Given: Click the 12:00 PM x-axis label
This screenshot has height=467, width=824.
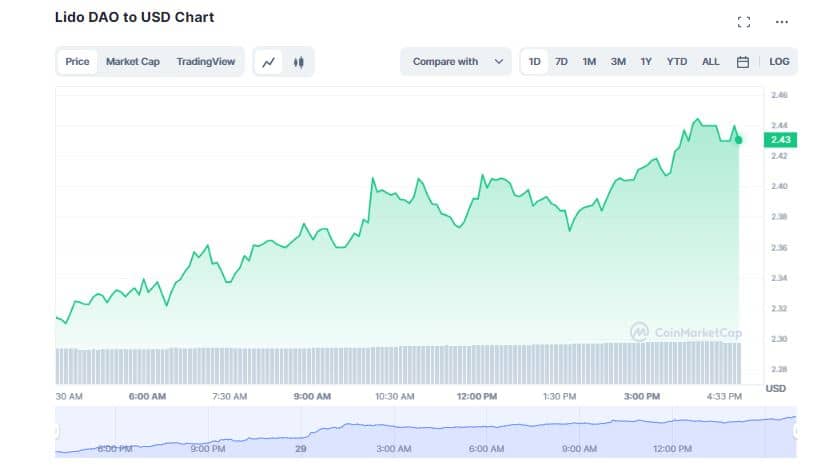Looking at the screenshot, I should click(477, 397).
